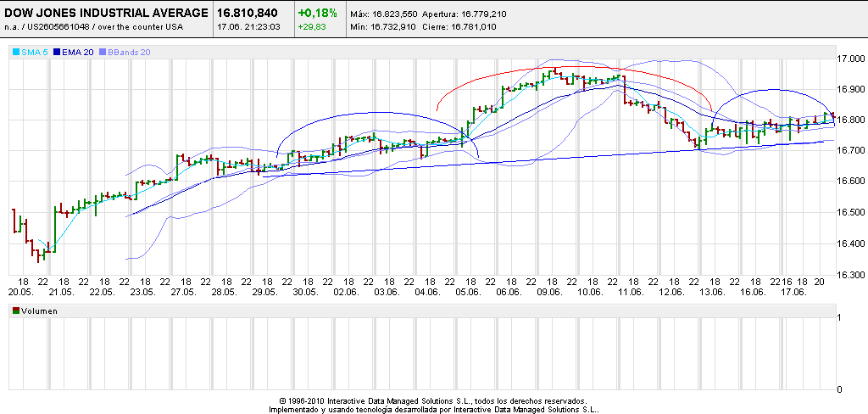
Task: Click the 29.05. date axis label
Action: tap(265, 292)
